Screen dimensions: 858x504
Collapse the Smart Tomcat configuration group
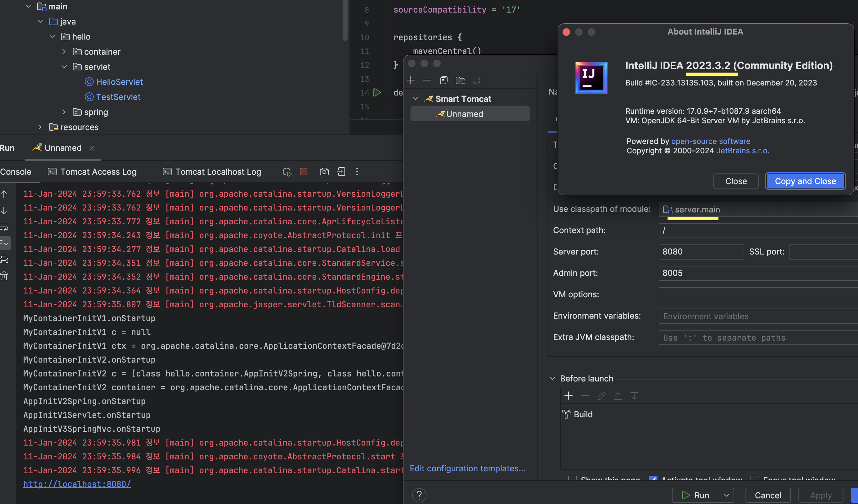415,99
